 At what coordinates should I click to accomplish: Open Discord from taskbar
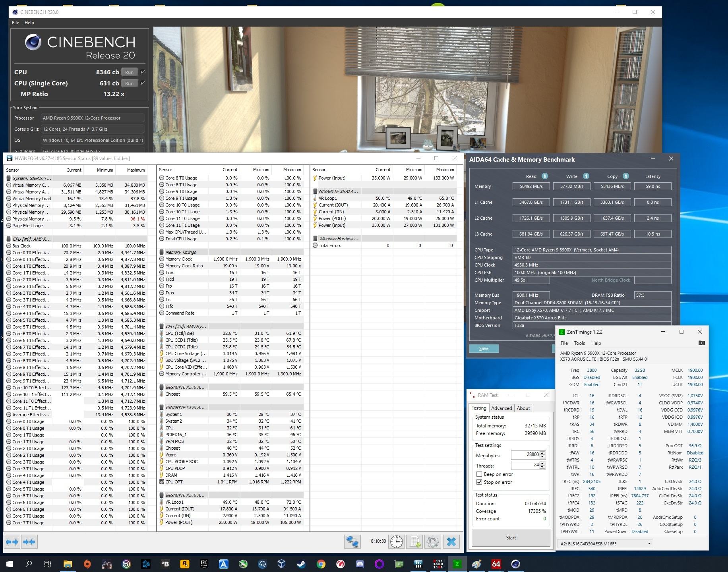(360, 564)
